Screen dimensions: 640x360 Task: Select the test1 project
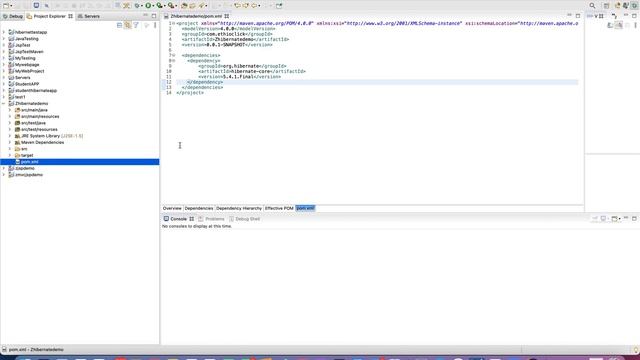20,97
